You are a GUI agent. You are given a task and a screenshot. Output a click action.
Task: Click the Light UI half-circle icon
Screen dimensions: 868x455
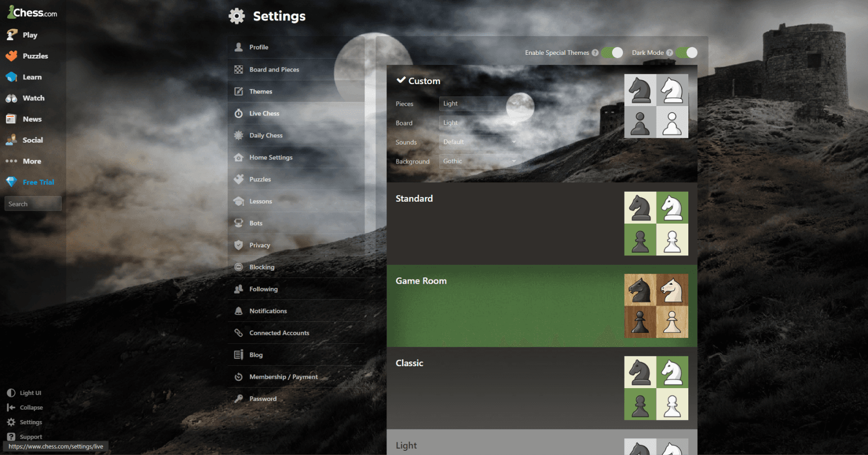click(x=11, y=393)
